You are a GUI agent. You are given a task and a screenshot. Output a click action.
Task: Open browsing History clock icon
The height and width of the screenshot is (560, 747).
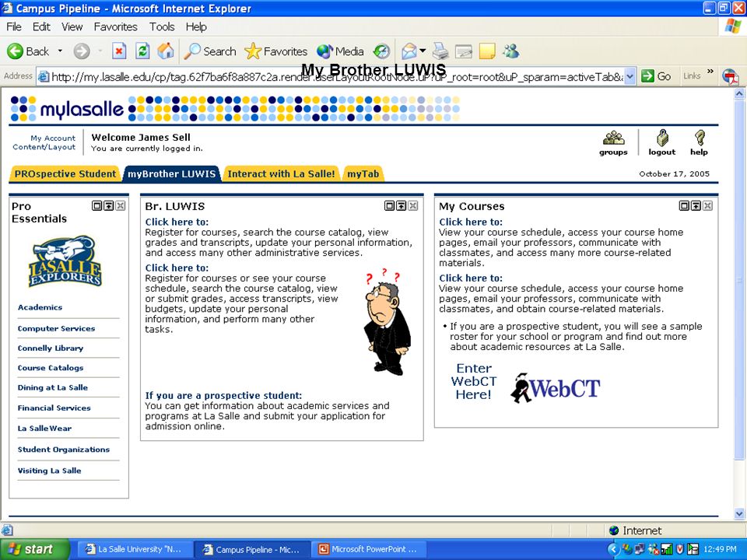(381, 51)
